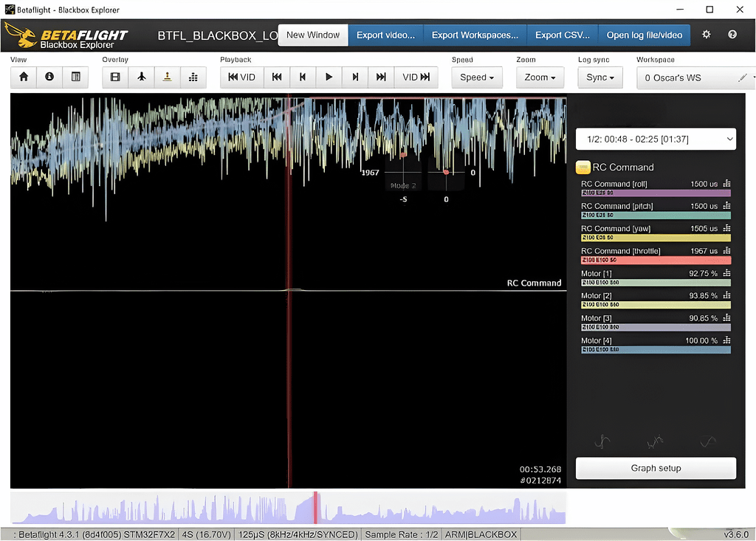Open the Sync dropdown
Screen dimensions: 756x541
tap(600, 77)
